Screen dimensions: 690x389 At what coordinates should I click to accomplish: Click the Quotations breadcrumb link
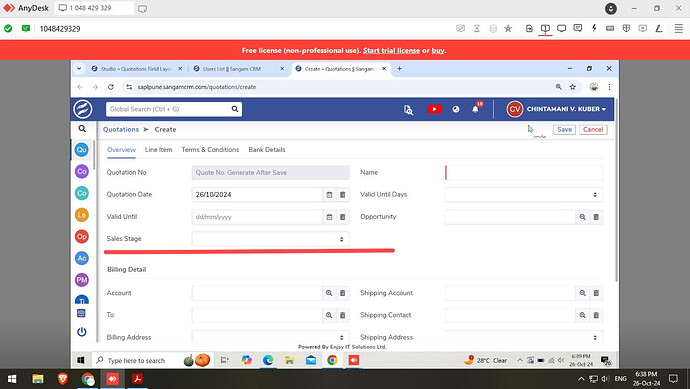point(121,129)
